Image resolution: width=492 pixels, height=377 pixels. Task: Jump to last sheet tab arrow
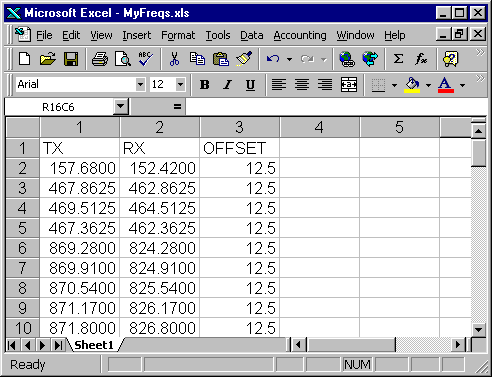(x=58, y=345)
